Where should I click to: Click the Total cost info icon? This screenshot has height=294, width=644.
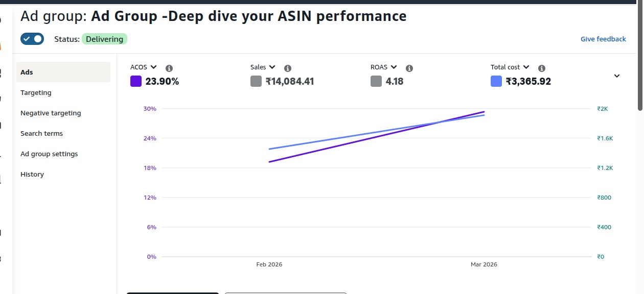point(542,68)
